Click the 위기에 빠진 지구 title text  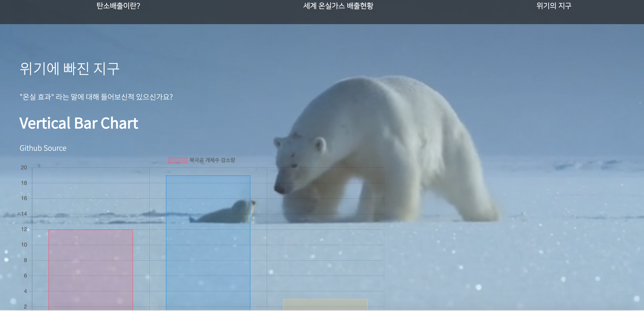[x=70, y=69]
